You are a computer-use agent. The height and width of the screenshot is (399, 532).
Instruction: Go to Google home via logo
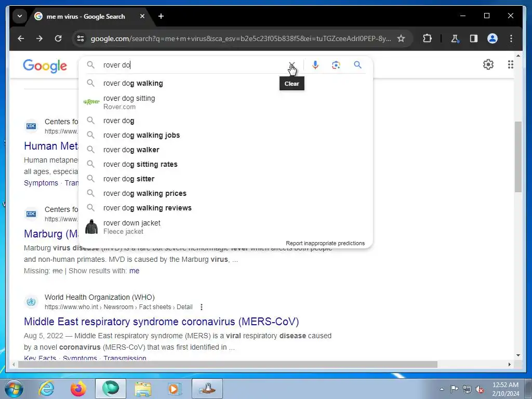pyautogui.click(x=45, y=66)
